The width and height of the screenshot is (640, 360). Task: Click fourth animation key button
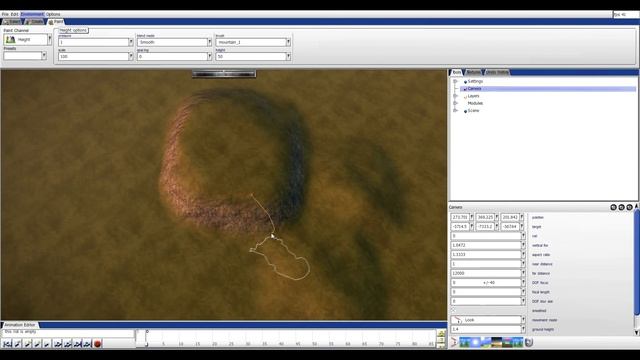(x=37, y=344)
